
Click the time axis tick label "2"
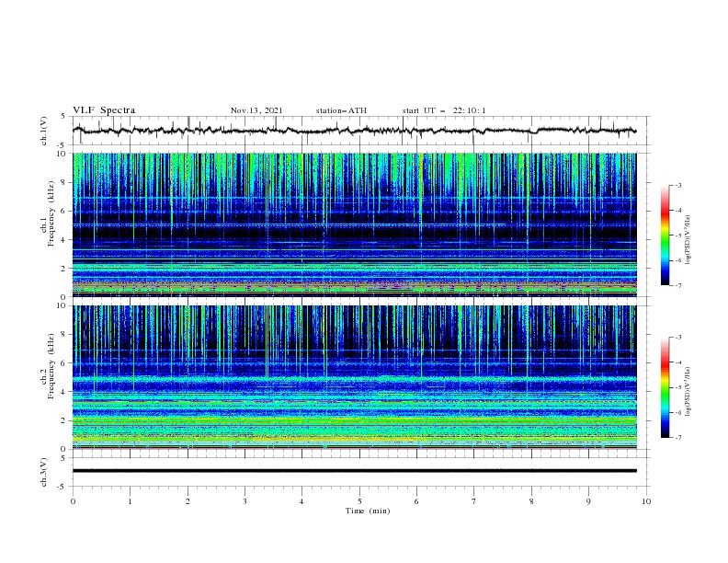(x=188, y=501)
